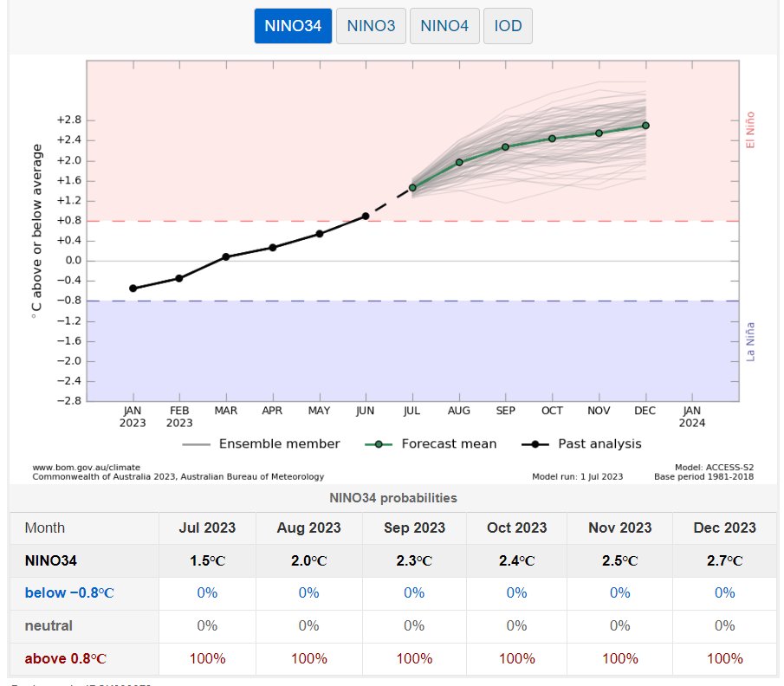
Task: Click the Aug 2023 column header
Action: (309, 528)
